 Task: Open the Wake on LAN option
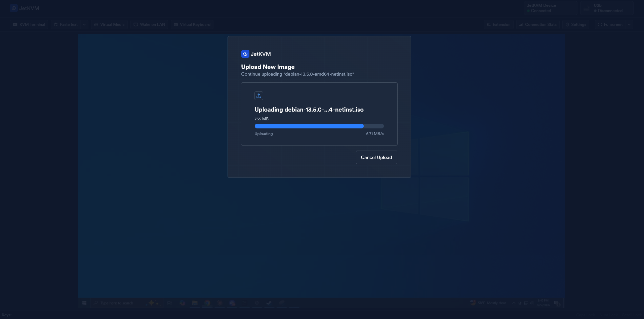150,25
